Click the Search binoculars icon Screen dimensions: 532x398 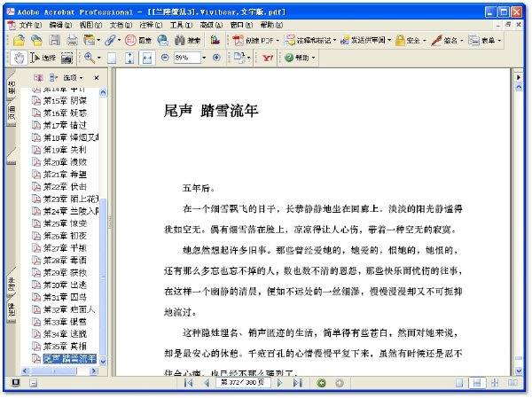click(187, 41)
